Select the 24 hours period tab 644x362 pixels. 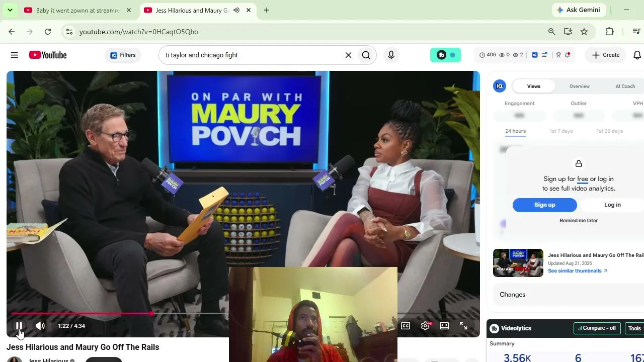coord(515,131)
